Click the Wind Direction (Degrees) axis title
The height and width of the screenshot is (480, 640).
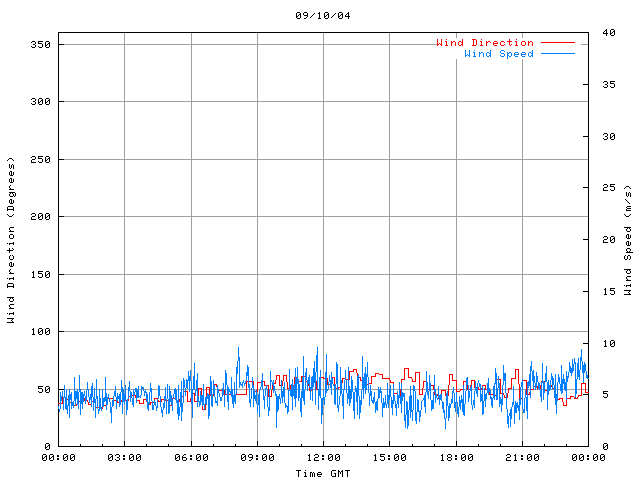tap(11, 240)
